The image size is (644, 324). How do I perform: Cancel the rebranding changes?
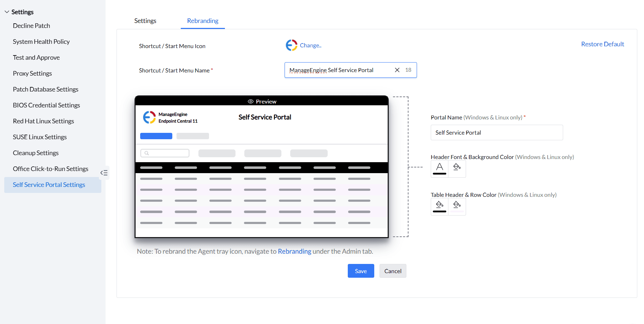[x=393, y=271]
